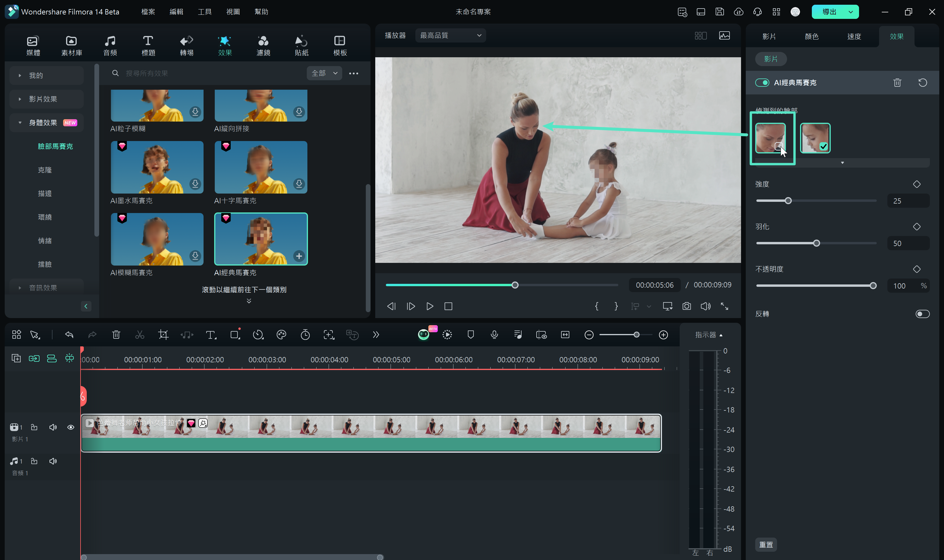Click the 影片 pill in effects panel
Image resolution: width=944 pixels, height=560 pixels.
[x=771, y=59]
